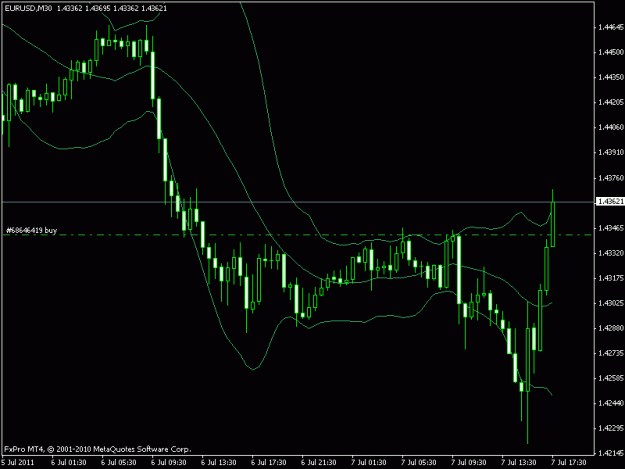Select the #68646419 buy order label
The height and width of the screenshot is (469, 625).
click(x=31, y=230)
